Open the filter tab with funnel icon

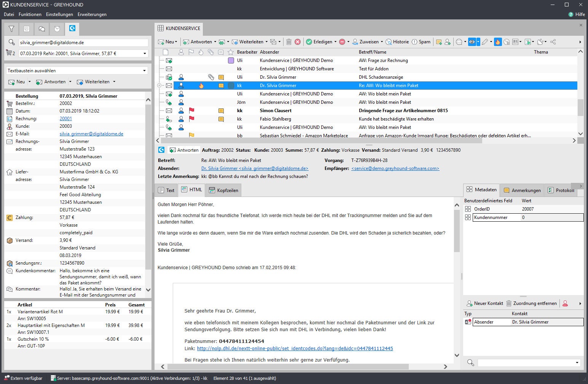tap(11, 29)
